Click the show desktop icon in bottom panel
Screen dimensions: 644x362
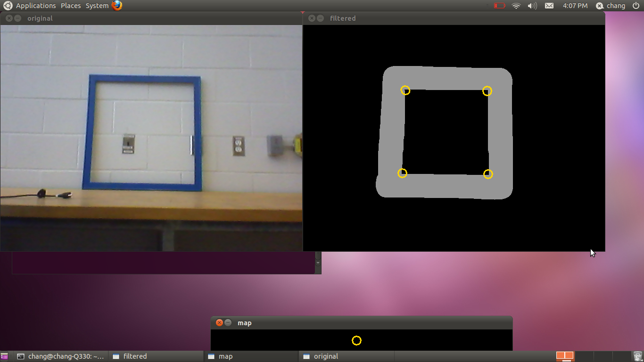[4, 356]
